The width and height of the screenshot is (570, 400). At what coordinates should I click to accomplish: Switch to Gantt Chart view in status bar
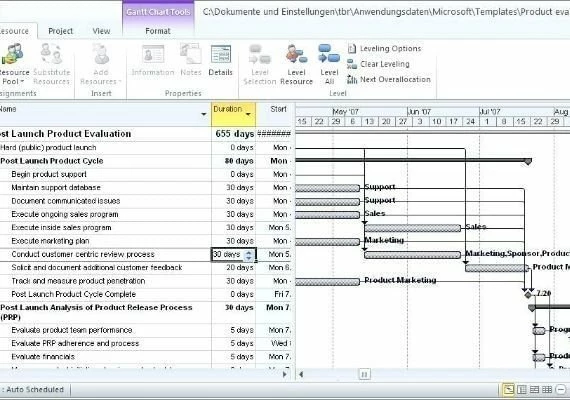coord(508,390)
